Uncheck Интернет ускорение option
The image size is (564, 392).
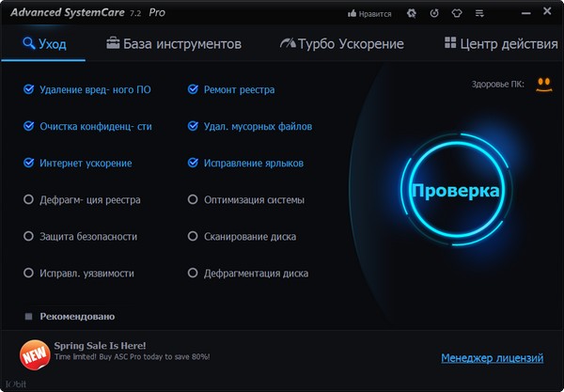click(29, 163)
